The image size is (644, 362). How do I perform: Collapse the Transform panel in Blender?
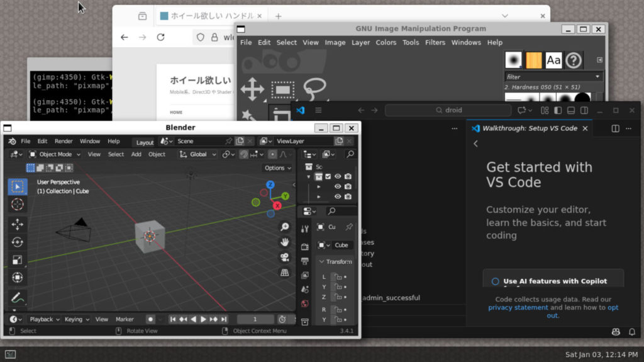pyautogui.click(x=321, y=262)
